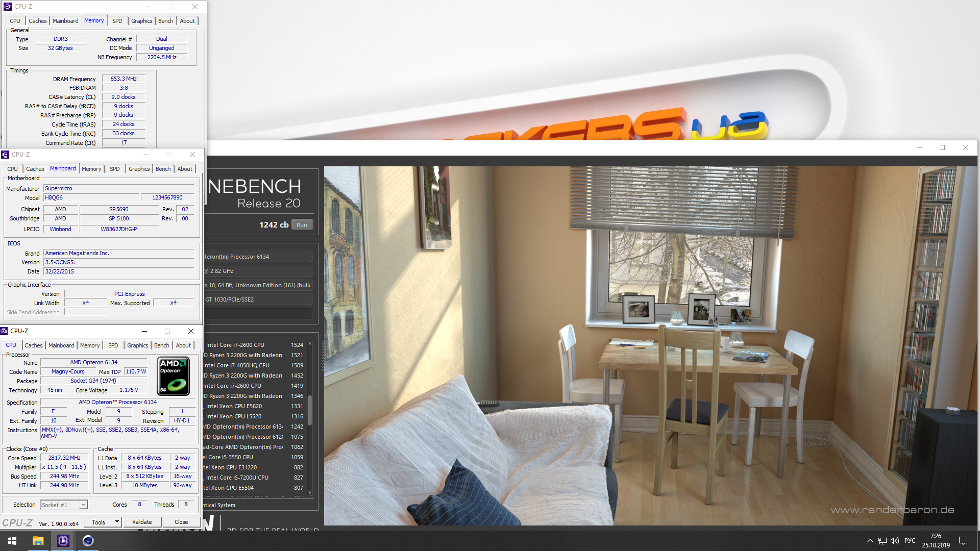Select the Intel Core i7-4850HQ CPU ranking row
The width and height of the screenshot is (980, 551).
(x=254, y=365)
